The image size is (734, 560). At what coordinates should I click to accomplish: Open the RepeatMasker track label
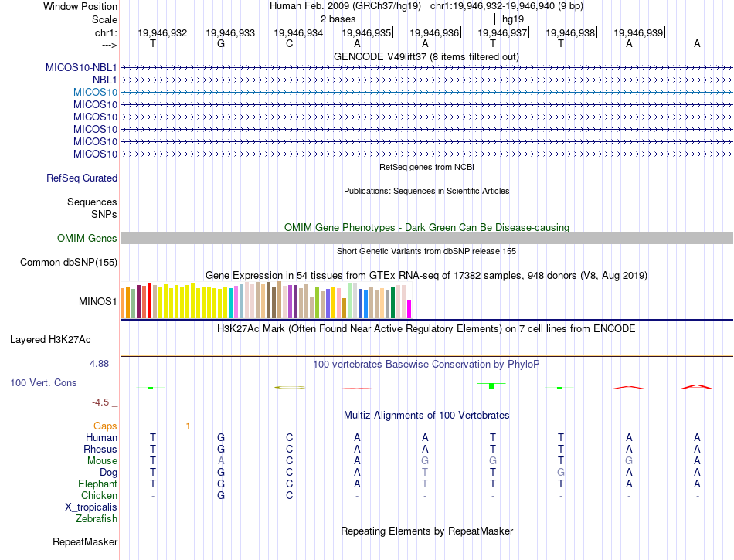pos(85,542)
